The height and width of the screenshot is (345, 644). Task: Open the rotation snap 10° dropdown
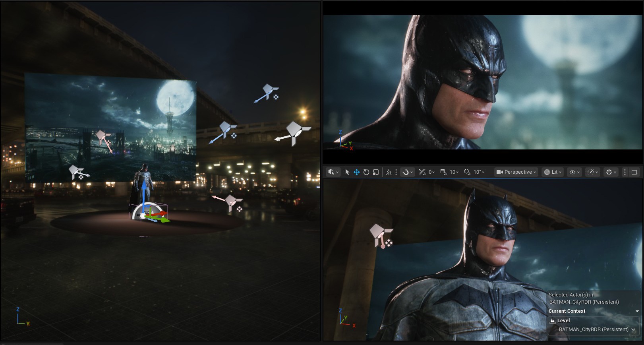[x=479, y=172]
